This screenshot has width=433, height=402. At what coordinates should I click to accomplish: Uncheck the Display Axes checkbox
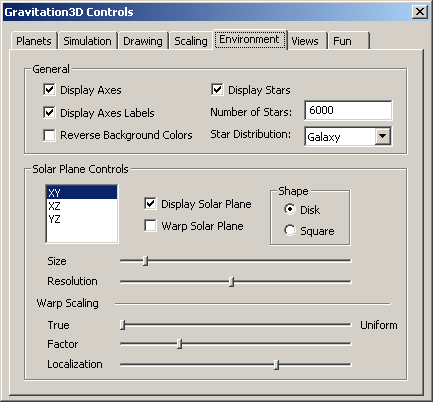click(x=49, y=90)
